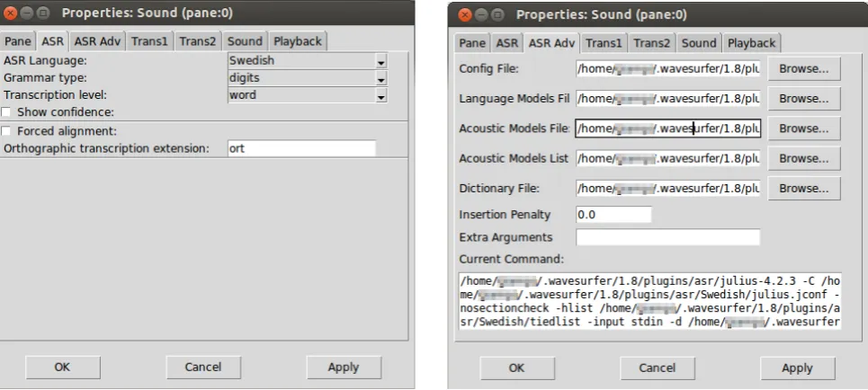Image resolution: width=868 pixels, height=390 pixels.
Task: Browse for the Config File
Action: 804,69
